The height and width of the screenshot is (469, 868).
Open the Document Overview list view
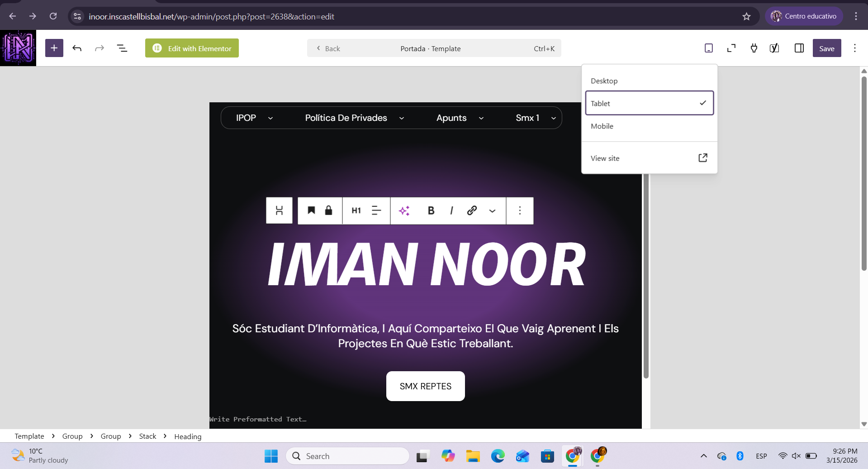122,48
